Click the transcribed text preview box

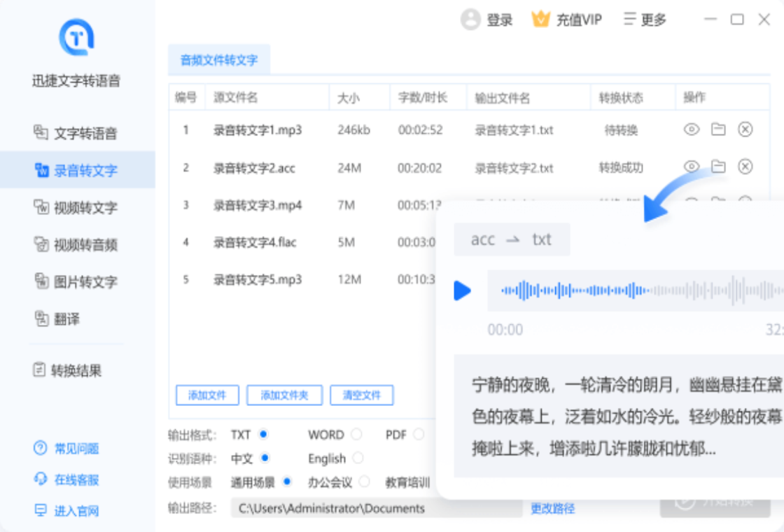click(619, 416)
